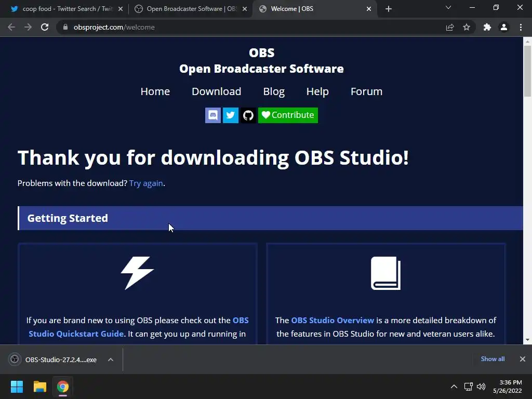Image resolution: width=532 pixels, height=399 pixels.
Task: Open the Chrome profile icon
Action: (x=504, y=27)
